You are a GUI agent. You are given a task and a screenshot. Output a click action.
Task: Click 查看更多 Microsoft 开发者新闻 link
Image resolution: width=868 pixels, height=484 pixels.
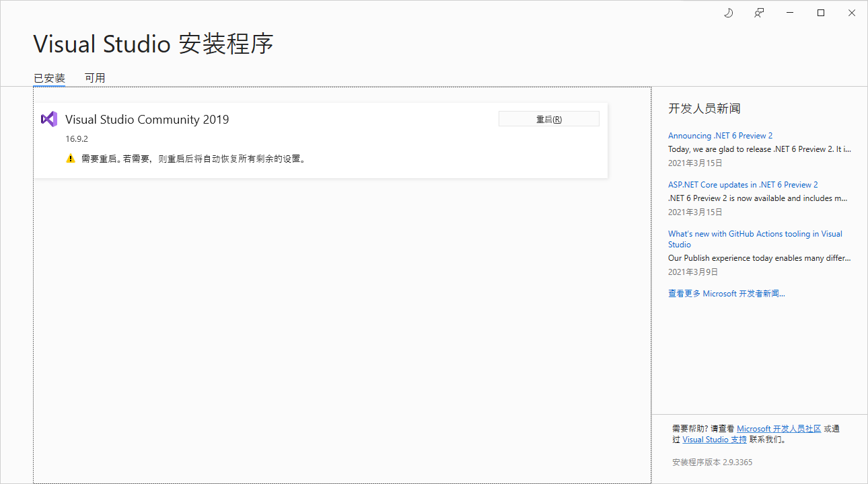click(727, 294)
